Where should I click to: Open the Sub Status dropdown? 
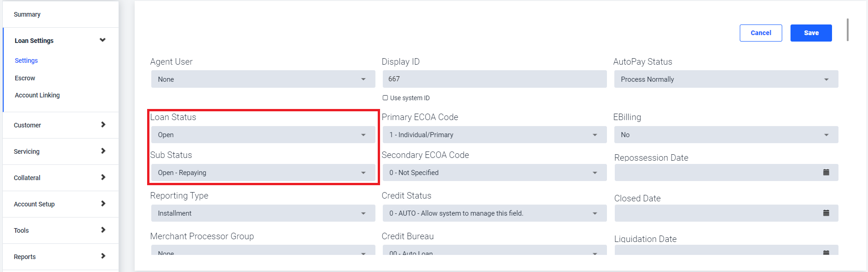[x=263, y=173]
